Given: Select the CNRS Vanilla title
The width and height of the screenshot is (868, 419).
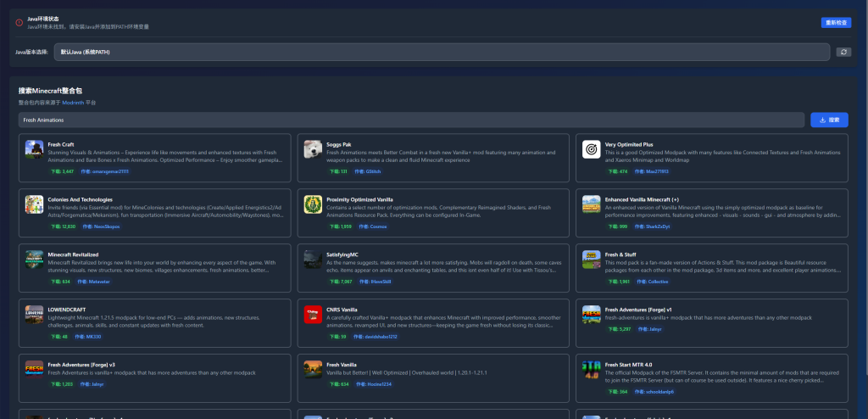Looking at the screenshot, I should 342,310.
